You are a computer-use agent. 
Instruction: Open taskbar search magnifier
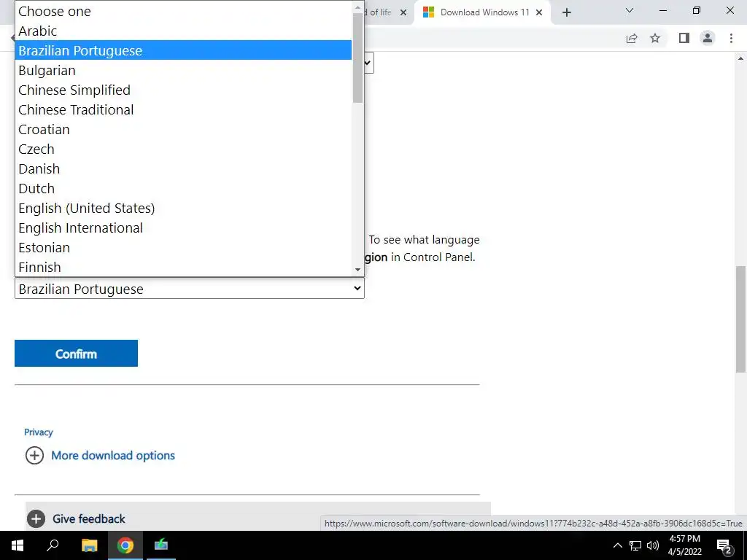[53, 545]
